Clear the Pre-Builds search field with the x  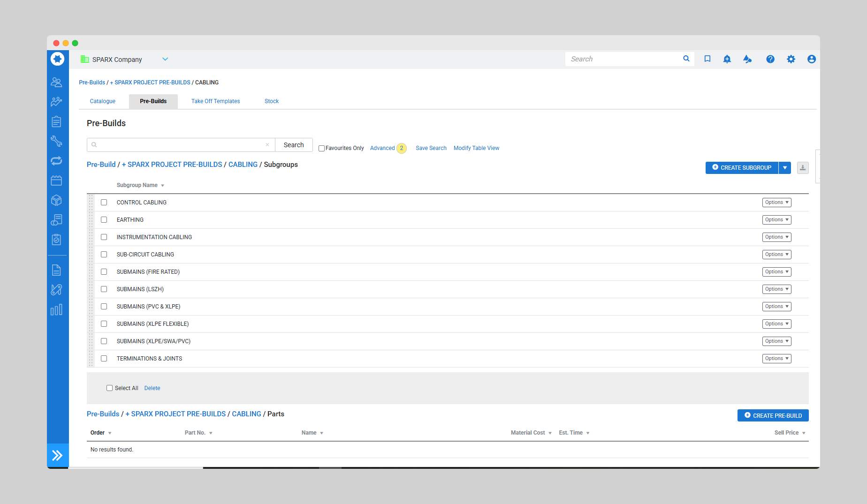[x=267, y=145]
